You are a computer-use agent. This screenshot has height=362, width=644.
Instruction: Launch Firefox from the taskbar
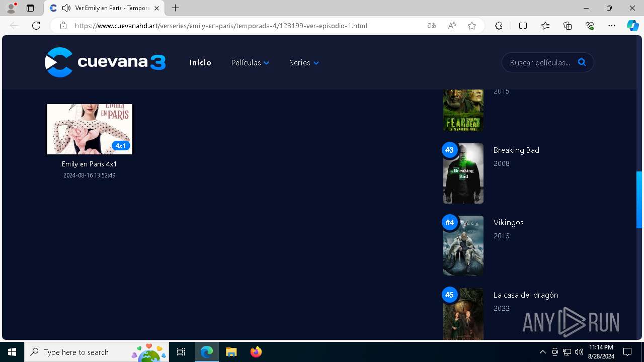pos(256,352)
